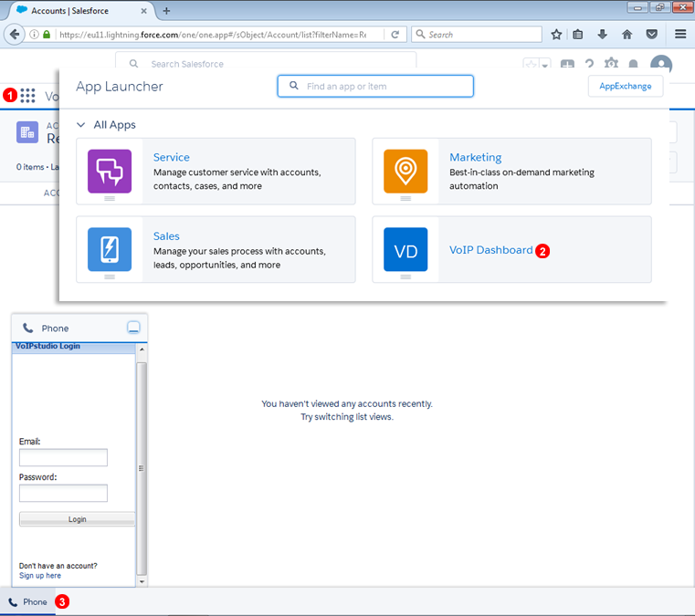
Task: Click the phone handset icon in Phone panel header
Action: [28, 328]
